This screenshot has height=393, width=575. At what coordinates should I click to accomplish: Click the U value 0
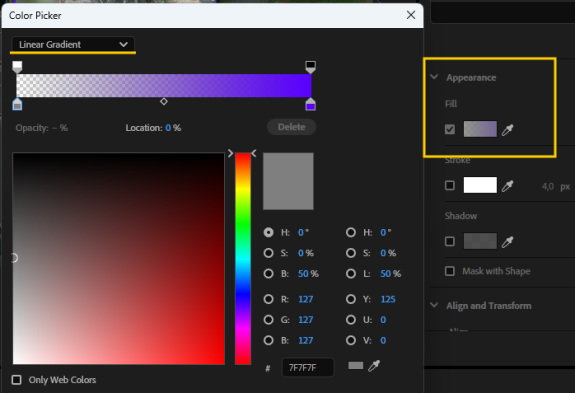[383, 320]
